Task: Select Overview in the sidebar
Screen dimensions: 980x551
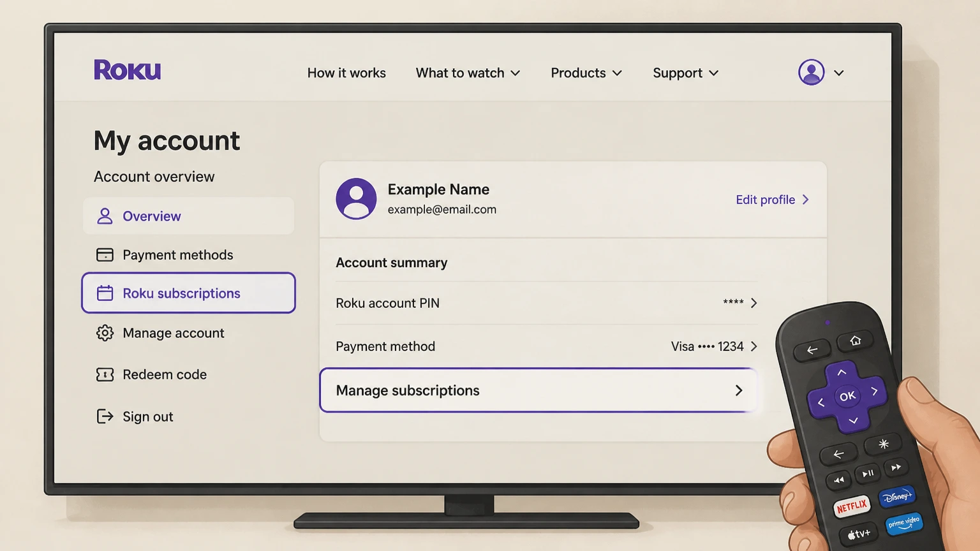Action: (188, 216)
